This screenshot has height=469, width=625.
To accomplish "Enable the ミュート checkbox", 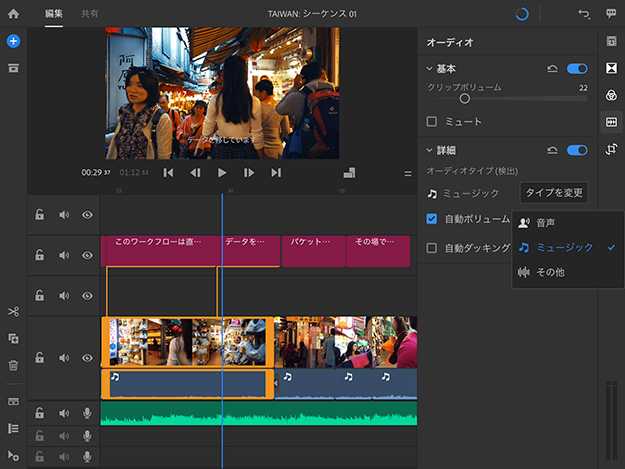I will point(432,122).
